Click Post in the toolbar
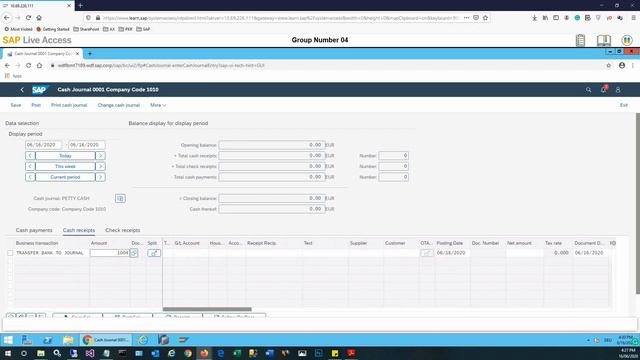Image resolution: width=640 pixels, height=360 pixels. [x=36, y=105]
